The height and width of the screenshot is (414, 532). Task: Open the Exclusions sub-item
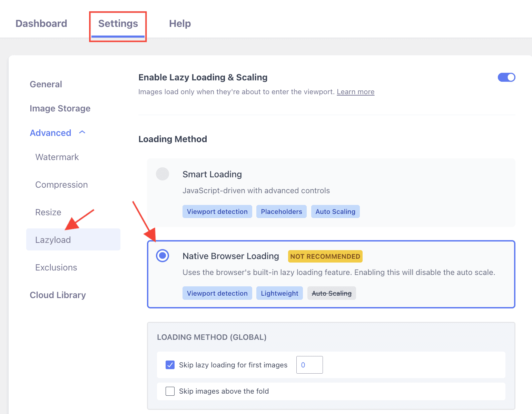pos(56,267)
